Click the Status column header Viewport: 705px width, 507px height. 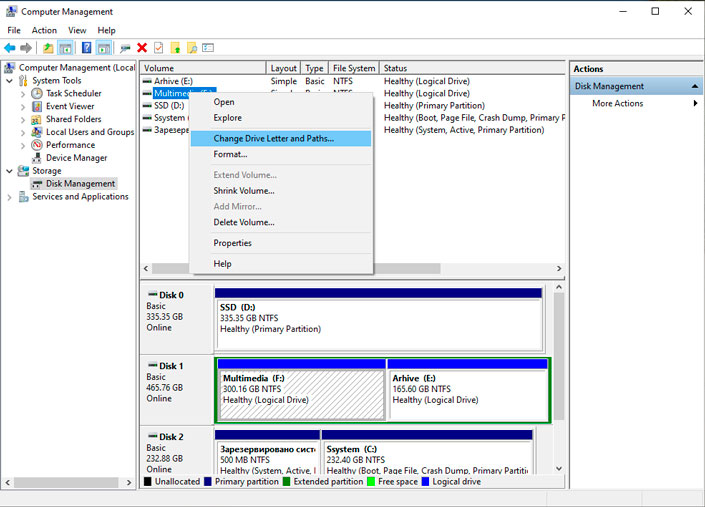(472, 68)
